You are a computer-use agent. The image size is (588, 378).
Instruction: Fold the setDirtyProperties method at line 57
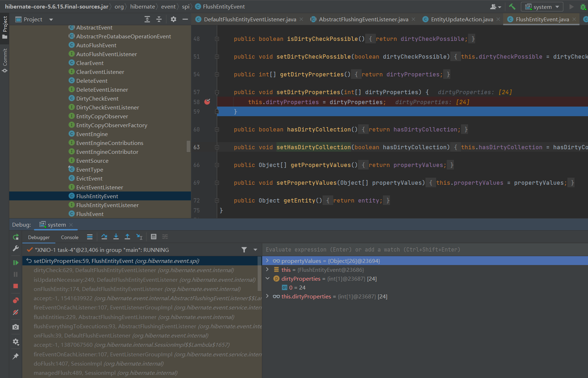tap(217, 92)
